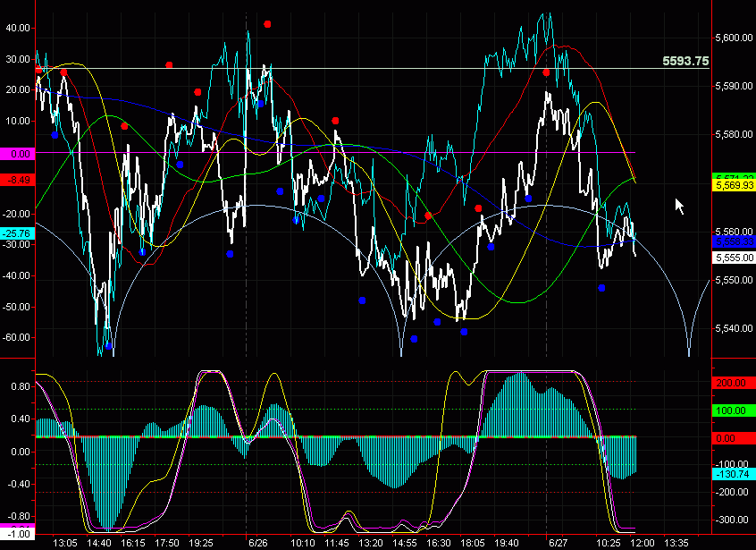
Task: Click the 13:20 time label
Action: click(x=371, y=543)
